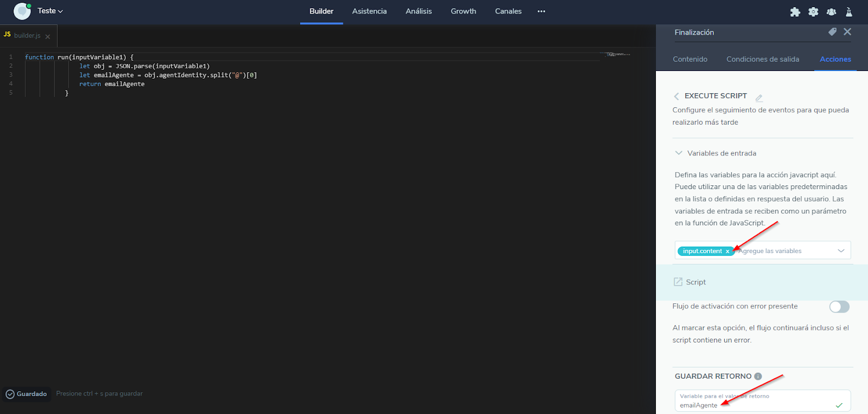
Task: Enable 'Flujo de activación con error presente' toggle
Action: [839, 307]
